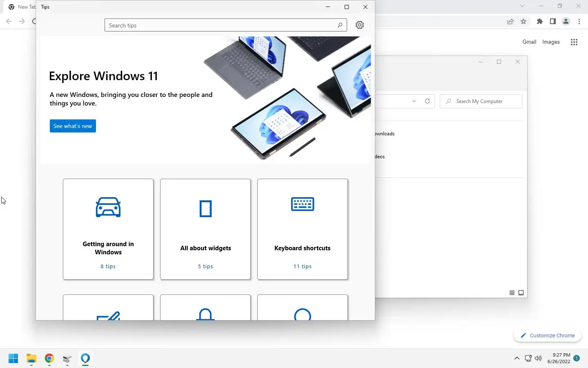The image size is (588, 368).
Task: Switch File Explorer to large icons view
Action: pyautogui.click(x=521, y=293)
